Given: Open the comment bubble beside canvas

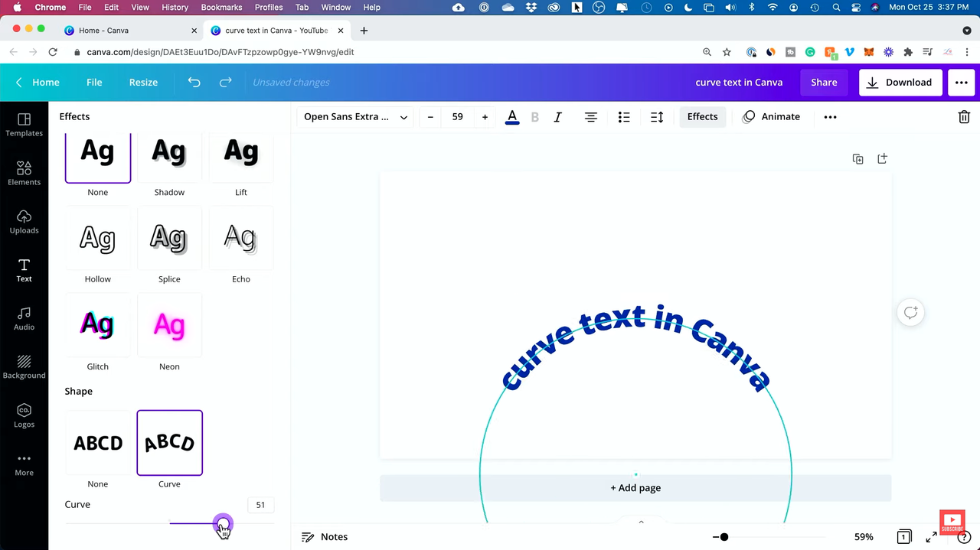Looking at the screenshot, I should [910, 312].
